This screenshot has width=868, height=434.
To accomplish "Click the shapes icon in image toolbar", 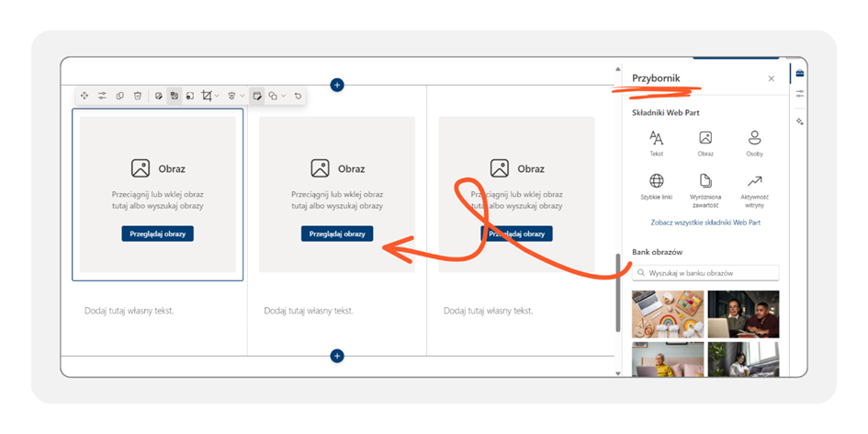I will click(273, 96).
